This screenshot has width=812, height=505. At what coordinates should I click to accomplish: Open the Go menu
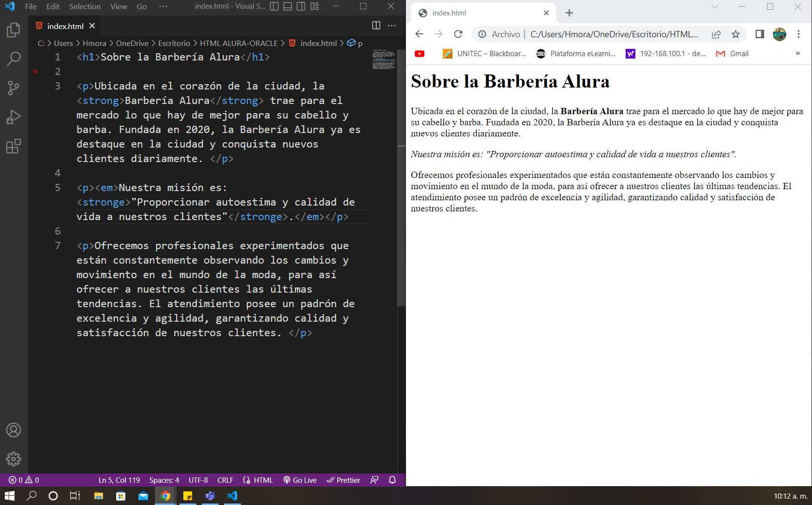(142, 6)
